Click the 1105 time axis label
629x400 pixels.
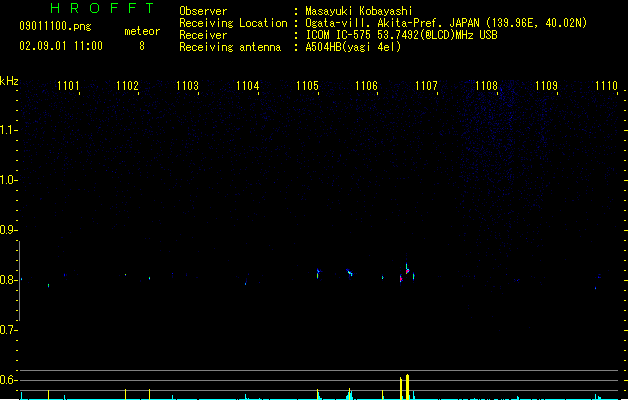tap(307, 86)
